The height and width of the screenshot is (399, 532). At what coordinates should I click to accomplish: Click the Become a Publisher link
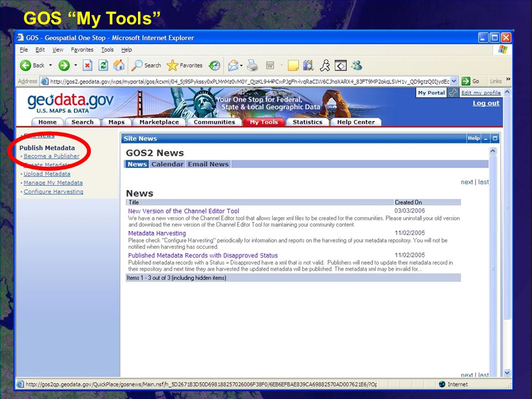tap(52, 156)
